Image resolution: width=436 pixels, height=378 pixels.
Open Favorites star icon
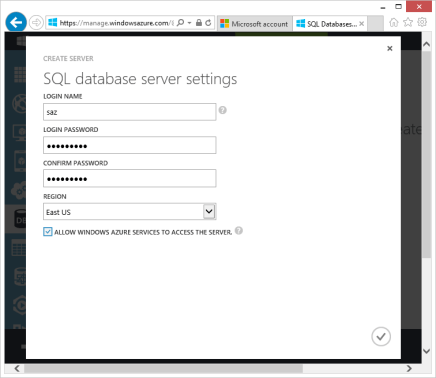[x=408, y=22]
